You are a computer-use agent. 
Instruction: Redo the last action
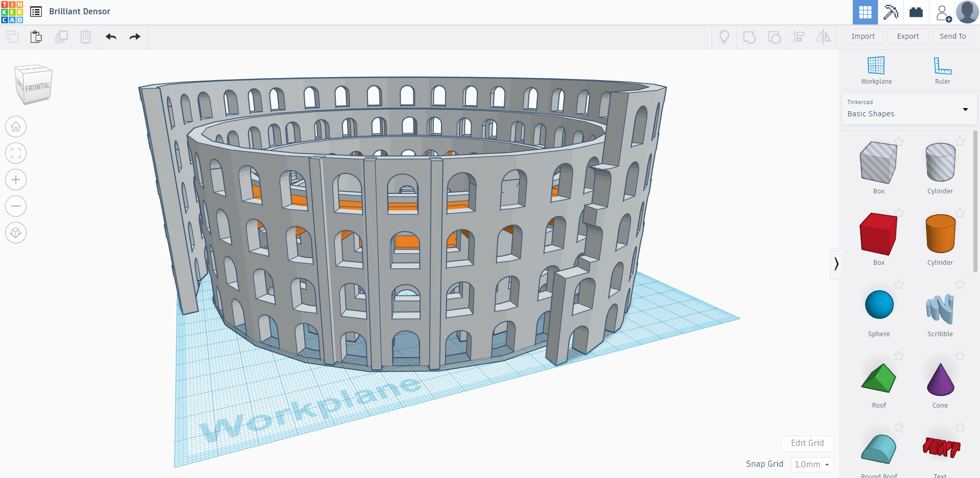135,37
